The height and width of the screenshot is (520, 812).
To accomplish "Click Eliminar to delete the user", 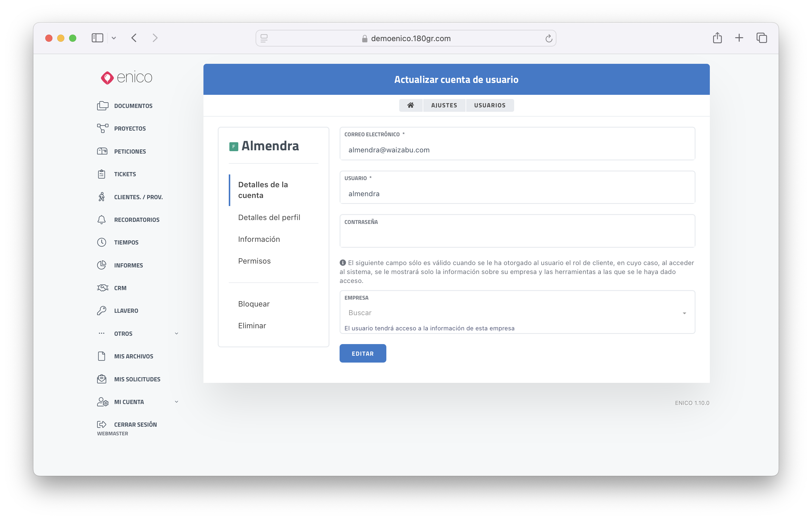I will (x=252, y=326).
